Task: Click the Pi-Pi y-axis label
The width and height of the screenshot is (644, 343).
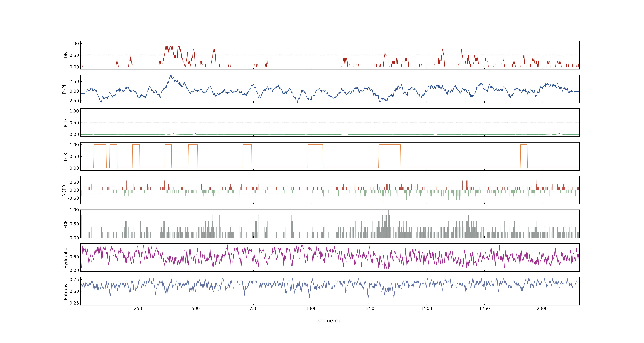Action: click(64, 89)
